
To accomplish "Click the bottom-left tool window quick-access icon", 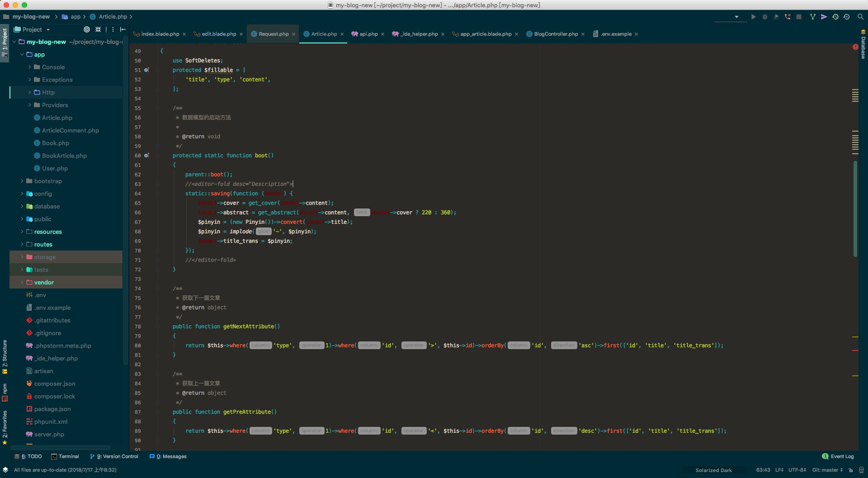I will tap(5, 470).
